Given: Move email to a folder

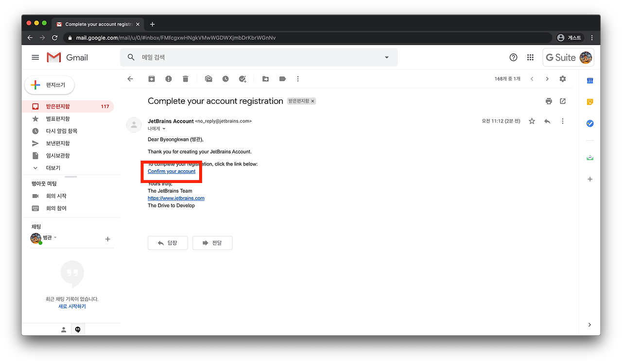Looking at the screenshot, I should tap(265, 79).
